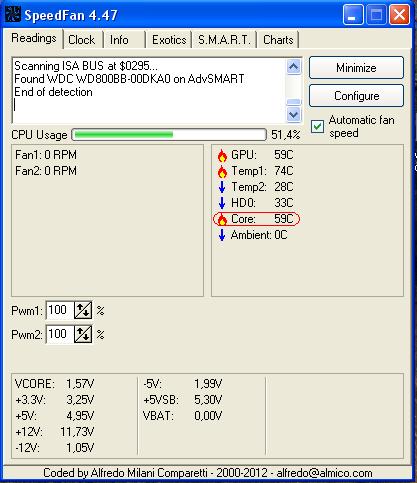Click the blue down arrow beside Temp2
Screen dimensions: 417x483
[x=222, y=187]
